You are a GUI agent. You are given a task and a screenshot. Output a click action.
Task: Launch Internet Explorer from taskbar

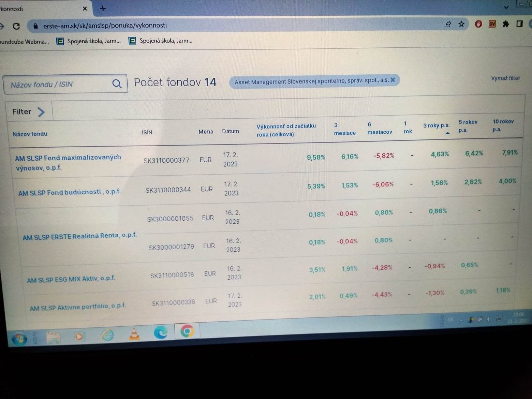tap(108, 335)
